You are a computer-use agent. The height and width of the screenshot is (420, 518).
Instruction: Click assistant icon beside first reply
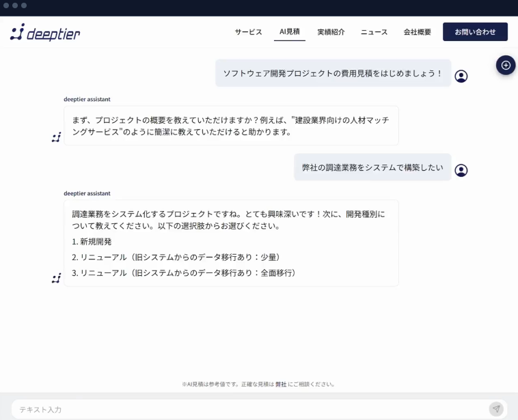[57, 137]
